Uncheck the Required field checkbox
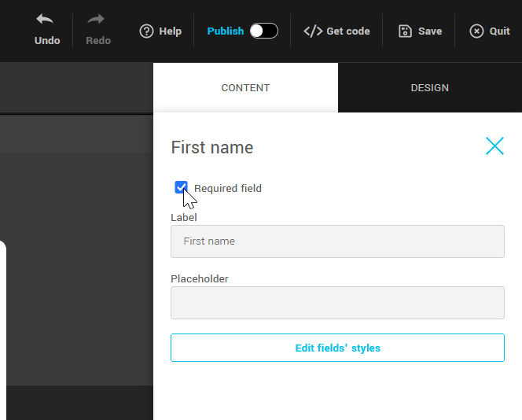 point(181,187)
